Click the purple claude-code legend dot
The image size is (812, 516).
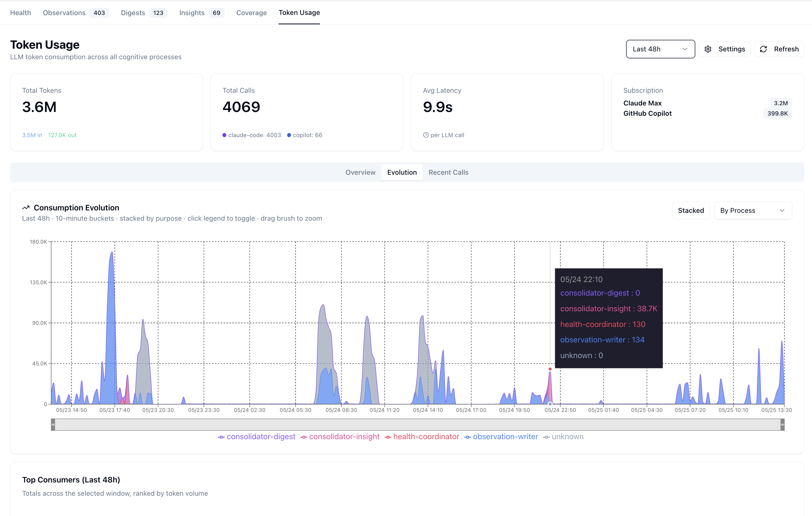click(x=224, y=135)
